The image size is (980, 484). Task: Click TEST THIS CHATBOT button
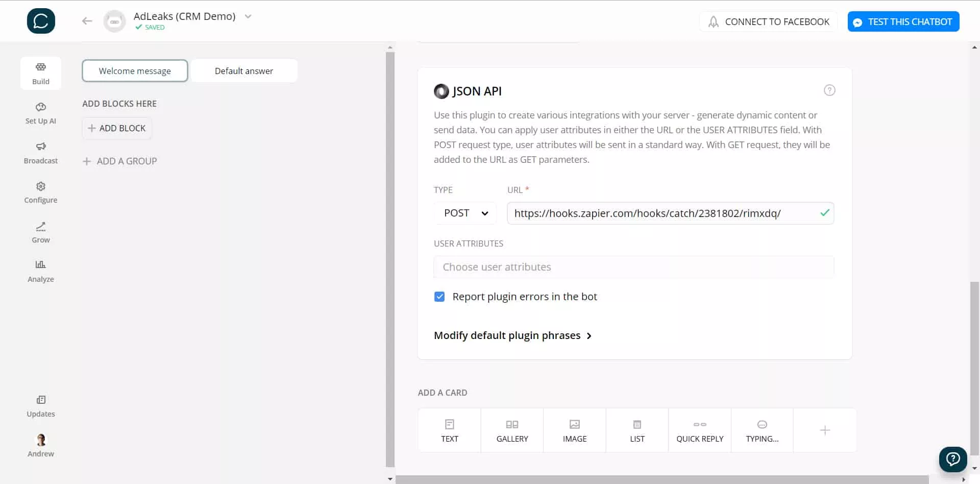point(903,21)
